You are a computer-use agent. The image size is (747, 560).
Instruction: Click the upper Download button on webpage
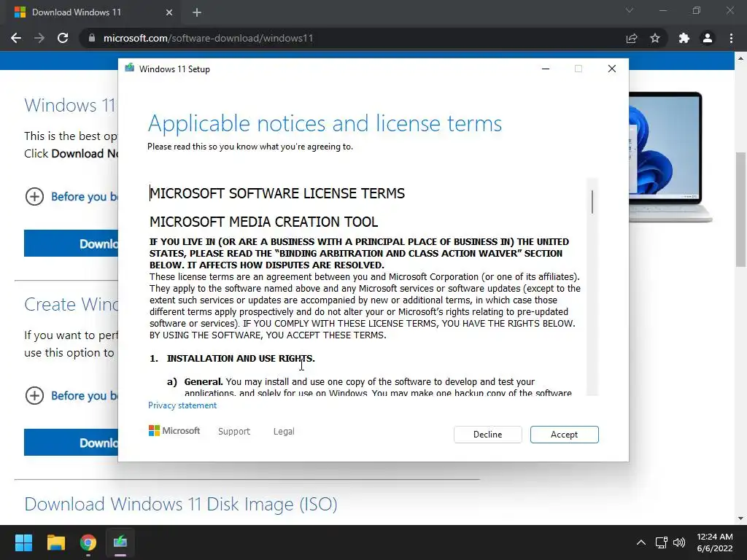click(71, 244)
